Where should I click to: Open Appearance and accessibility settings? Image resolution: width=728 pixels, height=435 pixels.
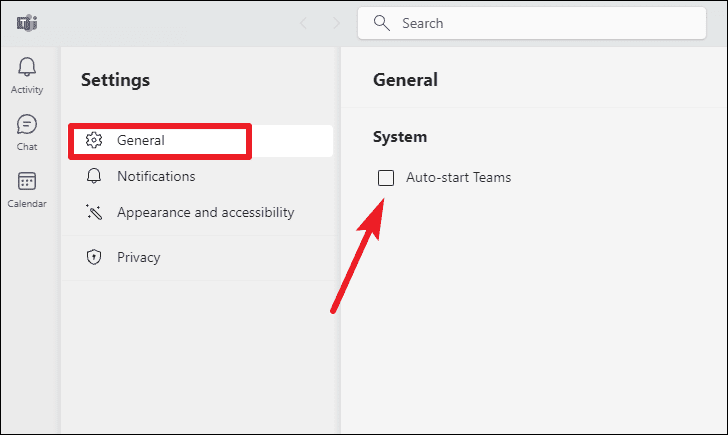(201, 213)
